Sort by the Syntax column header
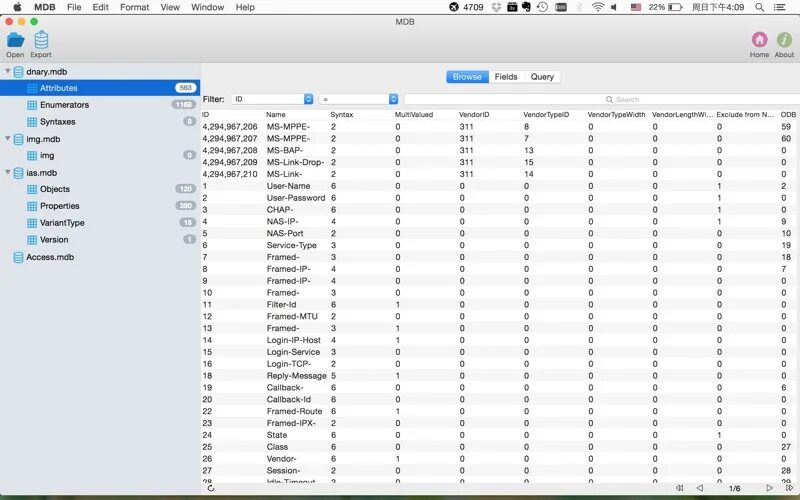The width and height of the screenshot is (800, 500). pyautogui.click(x=342, y=115)
